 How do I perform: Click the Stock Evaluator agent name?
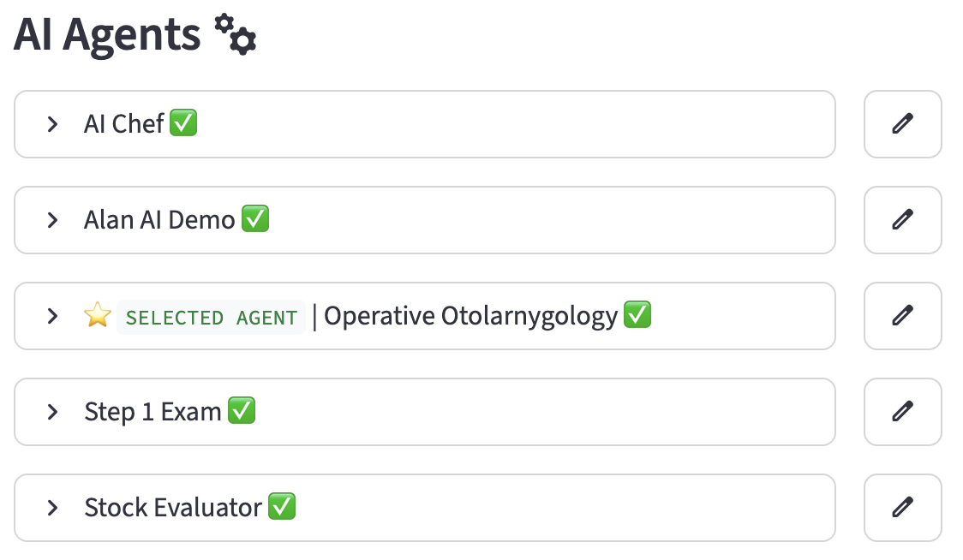click(172, 508)
